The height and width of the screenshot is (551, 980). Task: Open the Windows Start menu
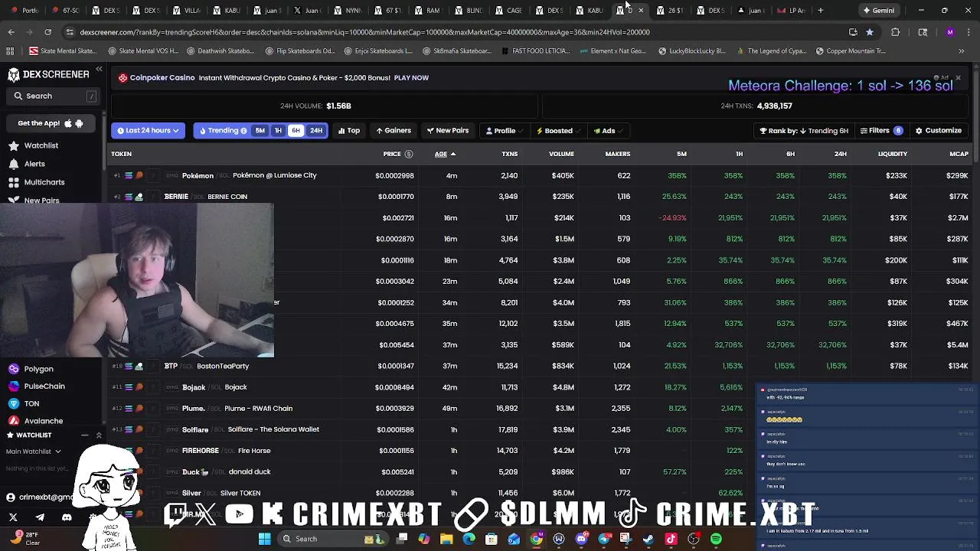(x=264, y=539)
